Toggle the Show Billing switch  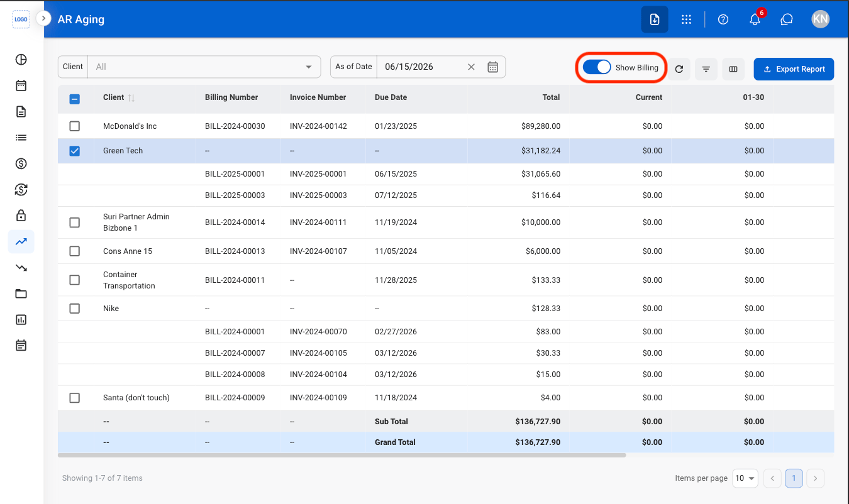pyautogui.click(x=597, y=67)
